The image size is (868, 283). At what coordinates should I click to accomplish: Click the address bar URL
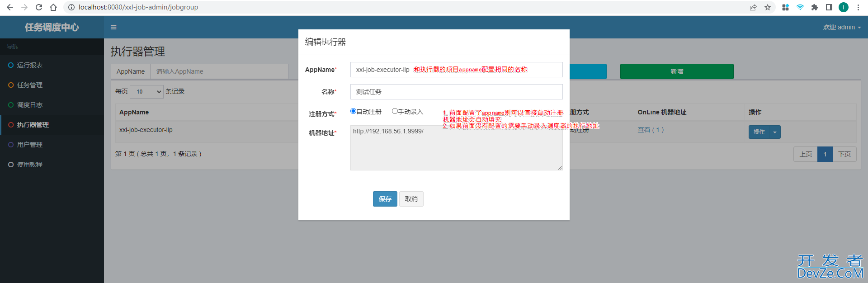[x=138, y=7]
